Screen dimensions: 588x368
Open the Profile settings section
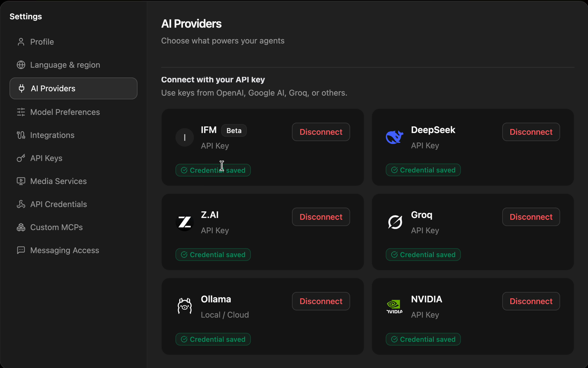tap(73, 42)
